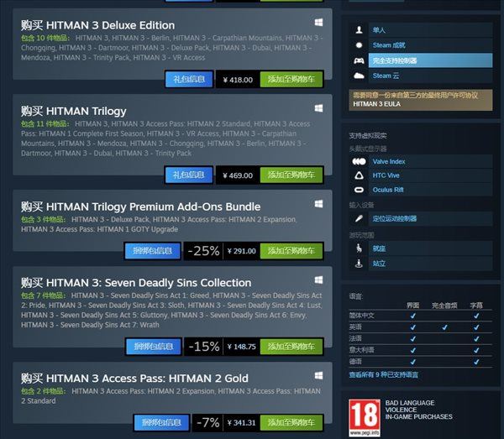The height and width of the screenshot is (439, 504).
Task: Select the controller gamepad icon
Action: [x=359, y=60]
